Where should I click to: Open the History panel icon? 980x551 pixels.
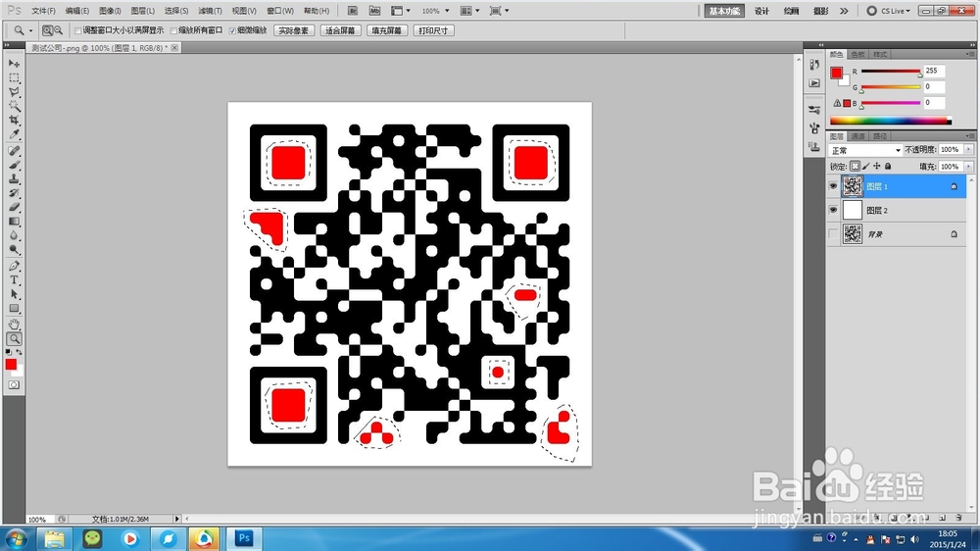813,65
